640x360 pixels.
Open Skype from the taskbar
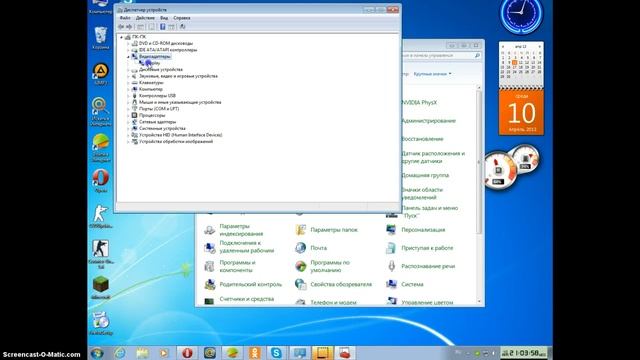pos(276,353)
